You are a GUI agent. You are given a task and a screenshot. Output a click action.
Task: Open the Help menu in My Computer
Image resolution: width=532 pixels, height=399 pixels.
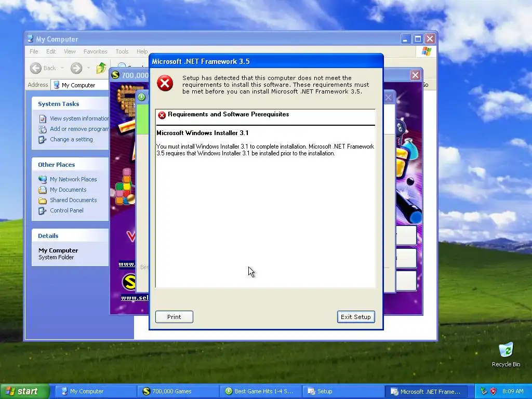click(142, 51)
